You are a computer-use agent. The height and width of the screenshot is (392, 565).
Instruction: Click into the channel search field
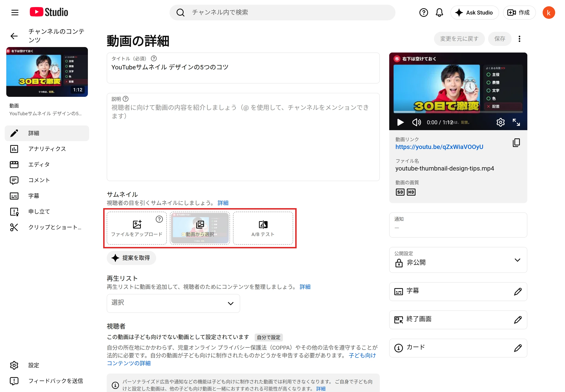pos(282,13)
